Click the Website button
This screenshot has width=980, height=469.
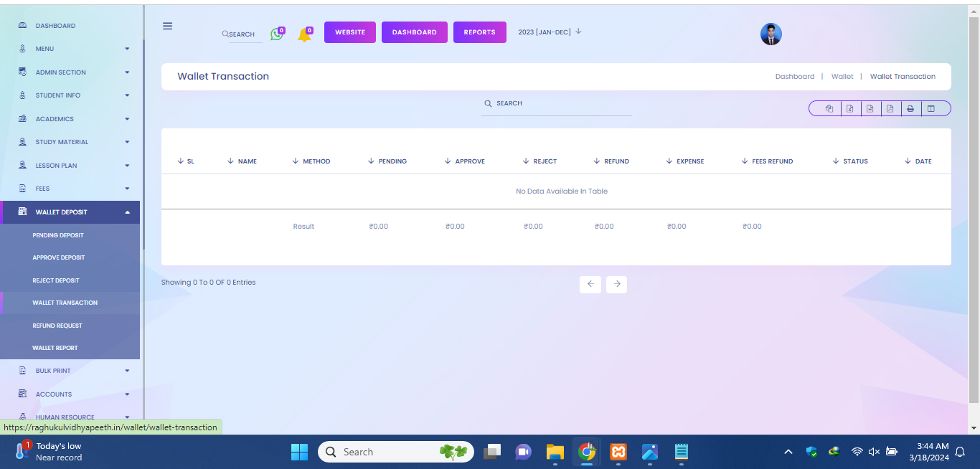350,32
